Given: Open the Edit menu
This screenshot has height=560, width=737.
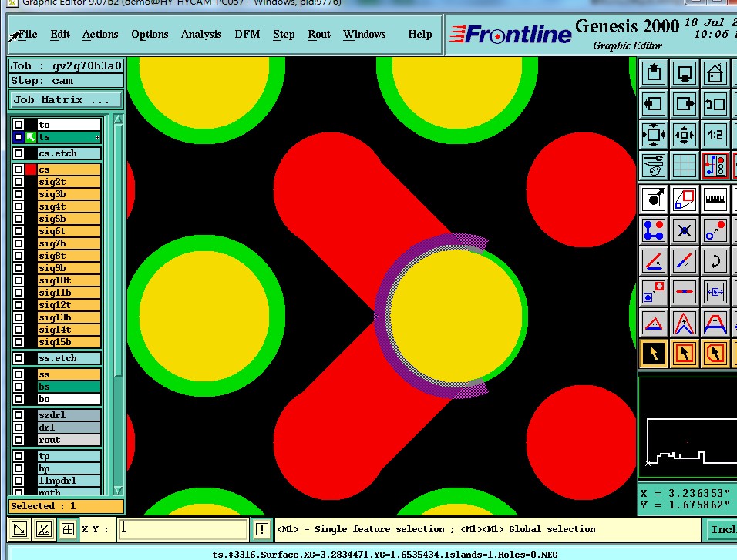Looking at the screenshot, I should pos(60,35).
